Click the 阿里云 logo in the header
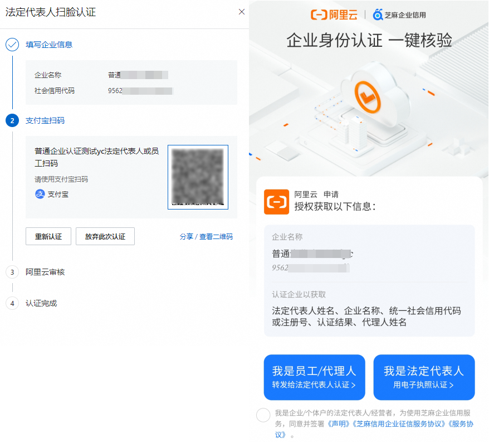Image resolution: width=489 pixels, height=448 pixels. (334, 14)
